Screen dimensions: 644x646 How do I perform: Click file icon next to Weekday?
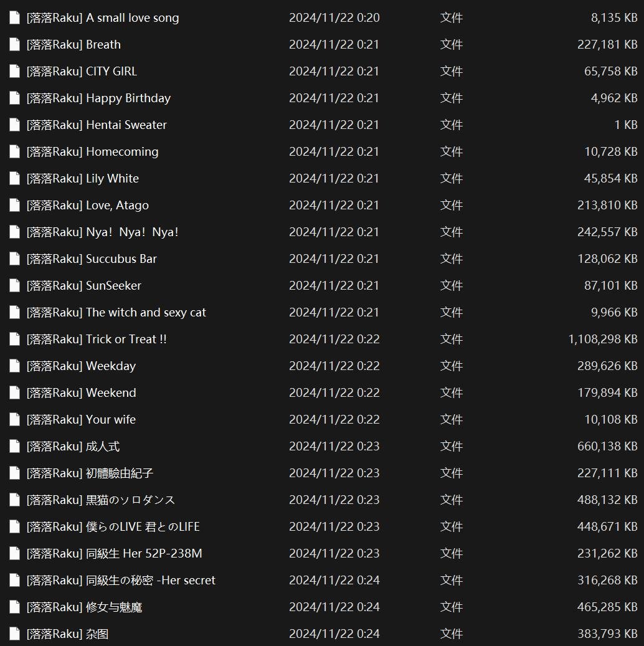coord(14,366)
